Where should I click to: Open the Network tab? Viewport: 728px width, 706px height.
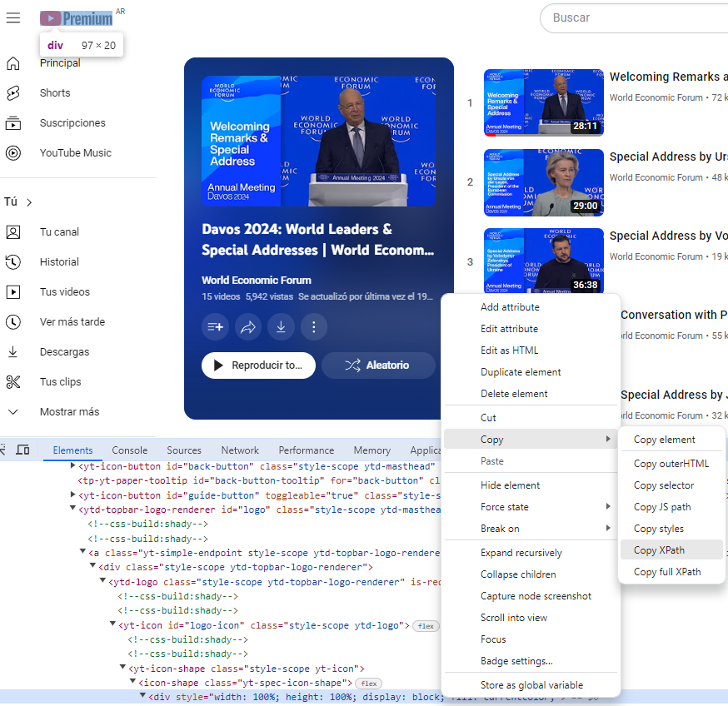(x=240, y=450)
